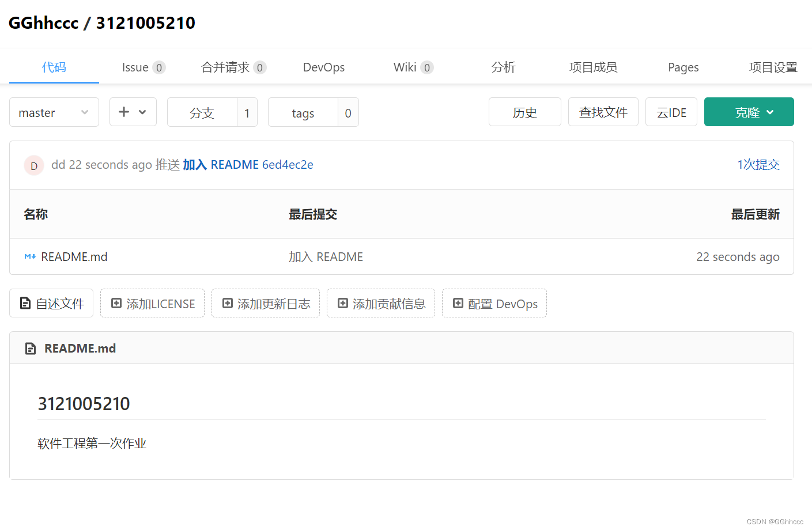
Task: Click README.md title in preview header
Action: tap(80, 349)
